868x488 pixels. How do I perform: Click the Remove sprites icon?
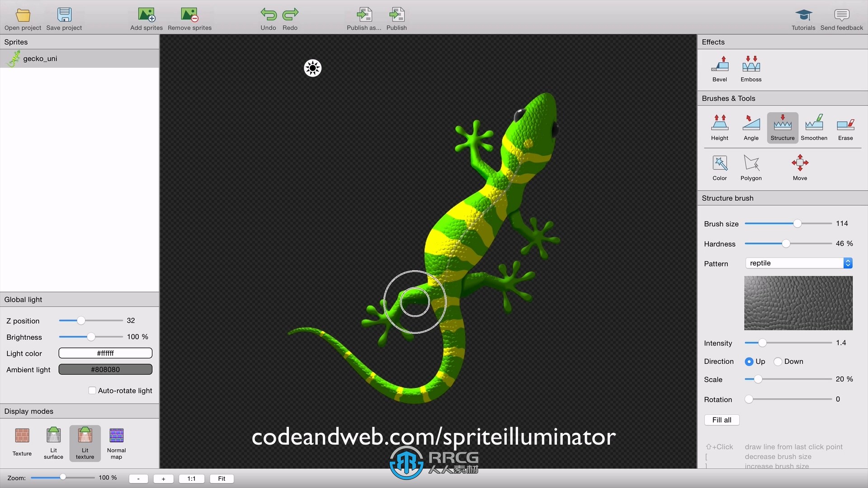(189, 15)
